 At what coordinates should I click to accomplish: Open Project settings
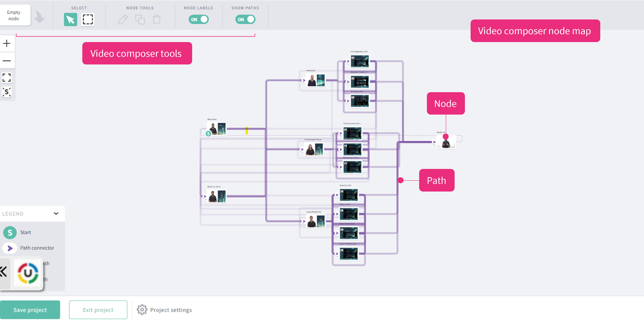click(165, 310)
